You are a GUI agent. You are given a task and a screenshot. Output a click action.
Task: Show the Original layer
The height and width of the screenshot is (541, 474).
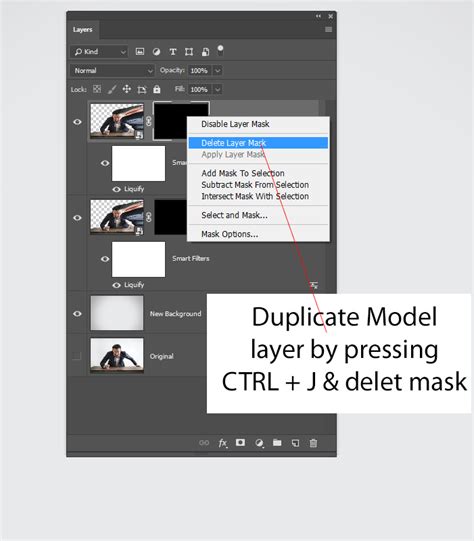[77, 356]
